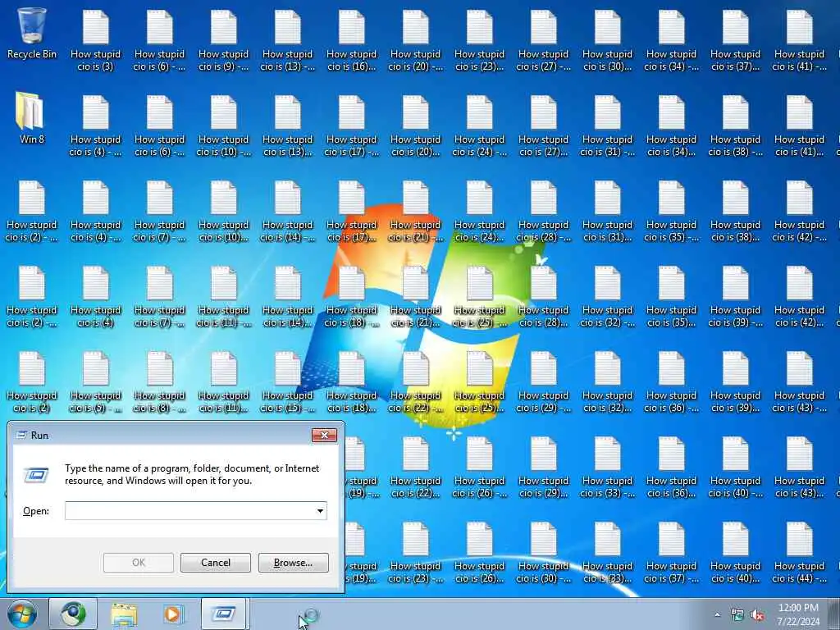Select file "How stupid cio is (41) -..."
This screenshot has width=840, height=630.
[x=799, y=41]
